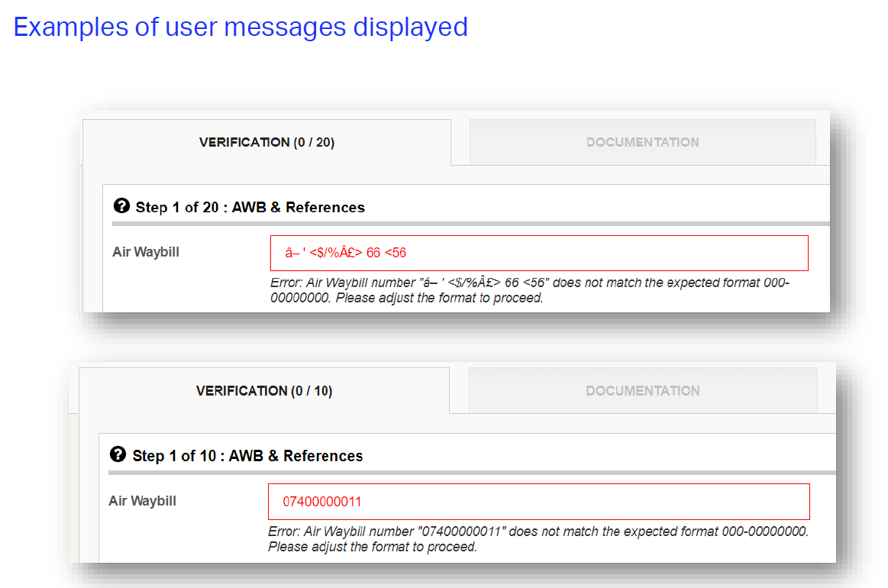Click the Air Waybill label in the lower panel
The width and height of the screenshot is (888, 588).
point(142,501)
